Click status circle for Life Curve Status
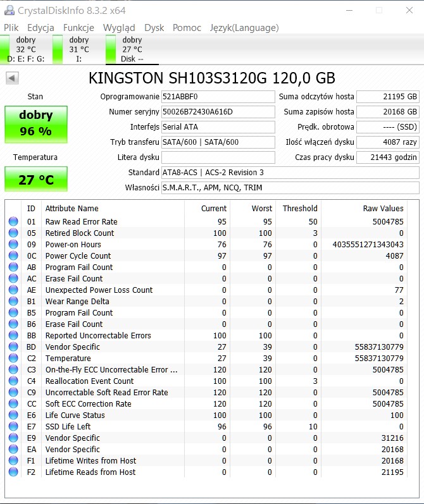424x504 pixels. tap(13, 415)
